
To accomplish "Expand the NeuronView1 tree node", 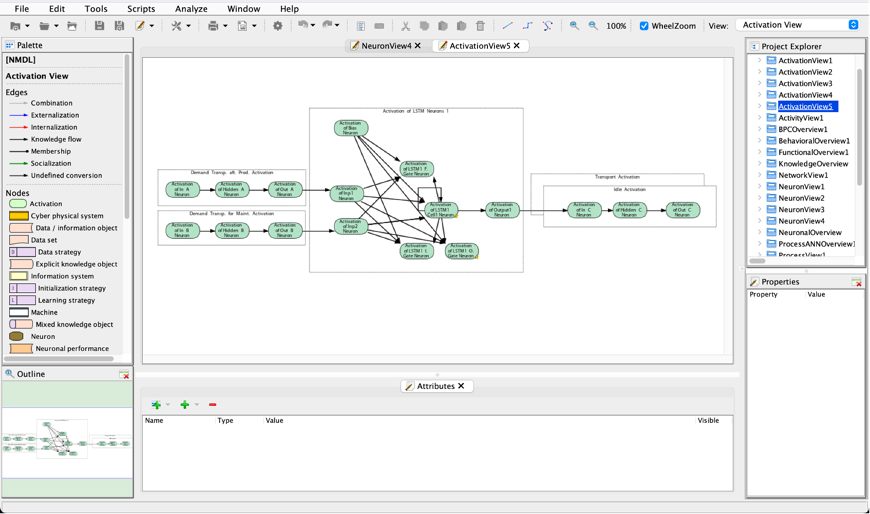I will [760, 187].
